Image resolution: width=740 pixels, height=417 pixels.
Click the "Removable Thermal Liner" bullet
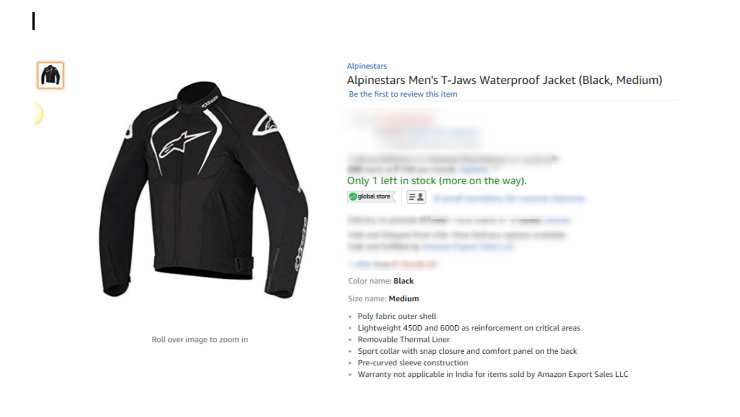(404, 340)
